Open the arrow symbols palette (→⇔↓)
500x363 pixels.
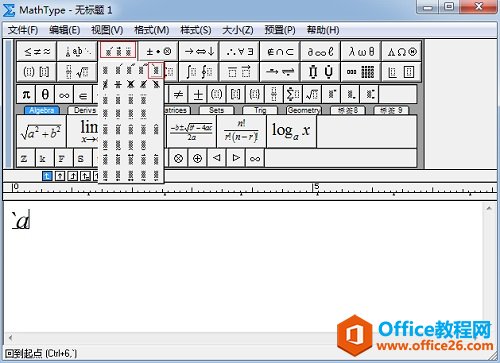click(x=199, y=51)
